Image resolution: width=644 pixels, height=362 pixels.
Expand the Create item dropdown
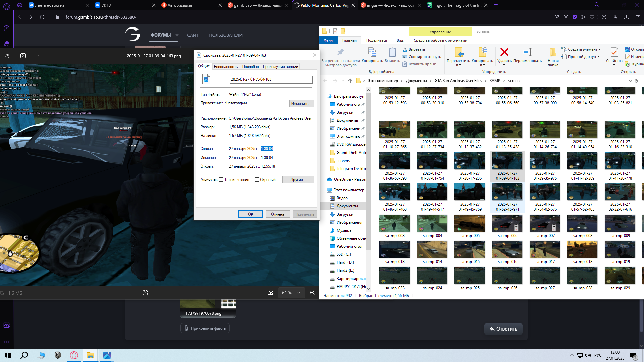click(x=600, y=49)
